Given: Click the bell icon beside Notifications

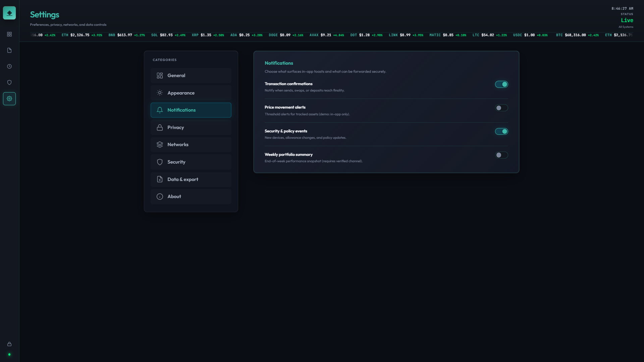Looking at the screenshot, I should [160, 110].
